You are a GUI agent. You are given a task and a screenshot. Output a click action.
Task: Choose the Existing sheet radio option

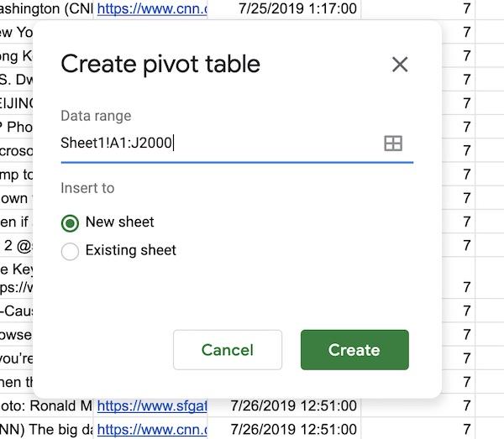71,251
